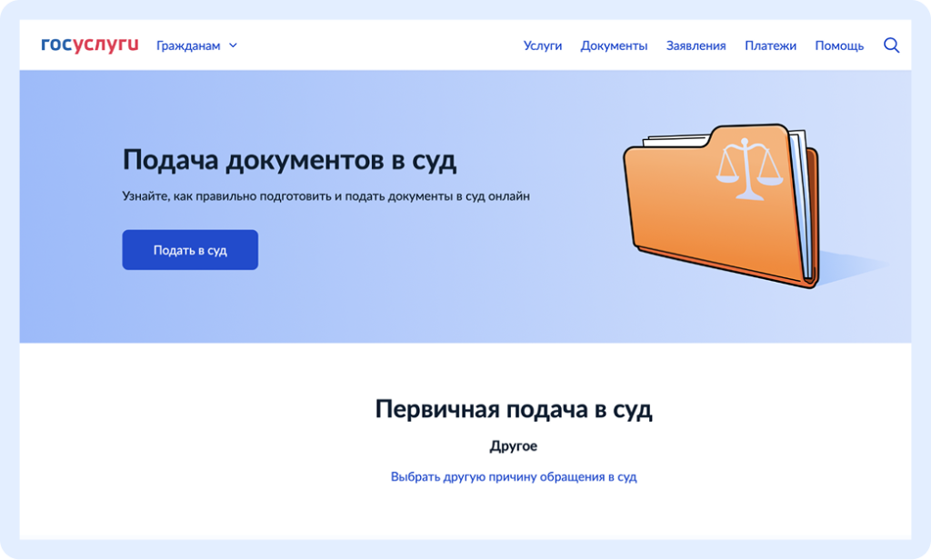
Task: Open the Помощь help menu
Action: pyautogui.click(x=839, y=45)
